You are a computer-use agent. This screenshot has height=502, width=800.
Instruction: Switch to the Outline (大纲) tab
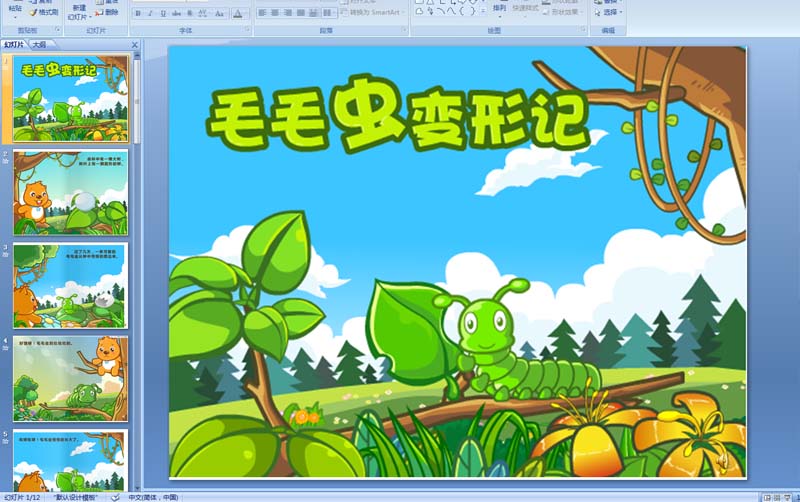point(39,45)
